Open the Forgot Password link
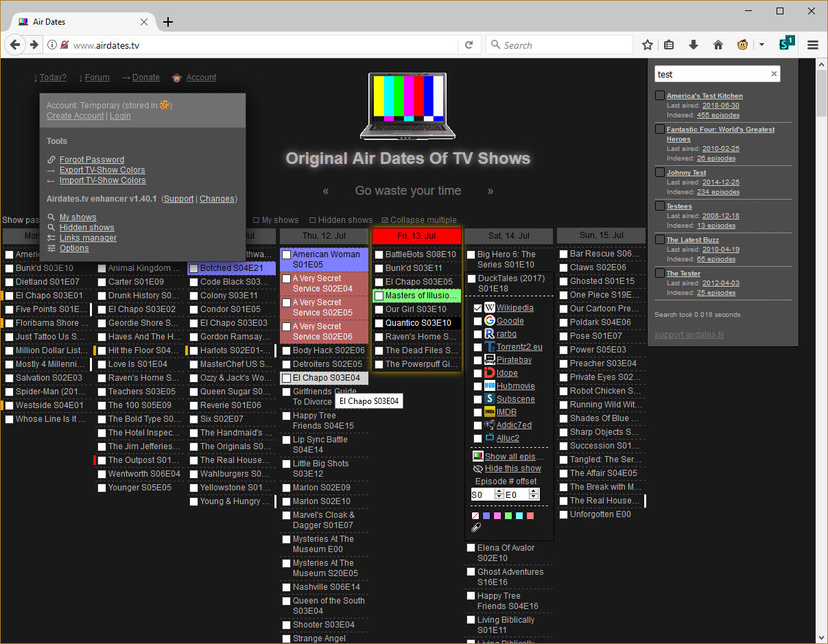Image resolution: width=828 pixels, height=644 pixels. click(x=92, y=160)
